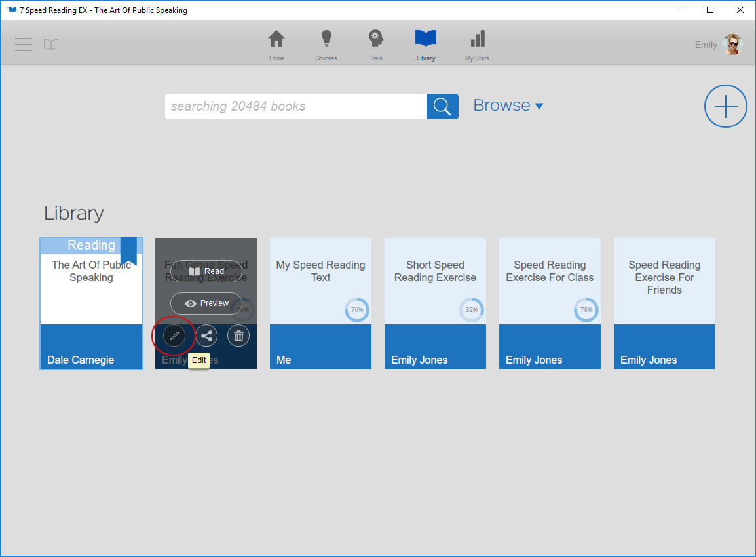Click the Edit tooltip label

198,360
